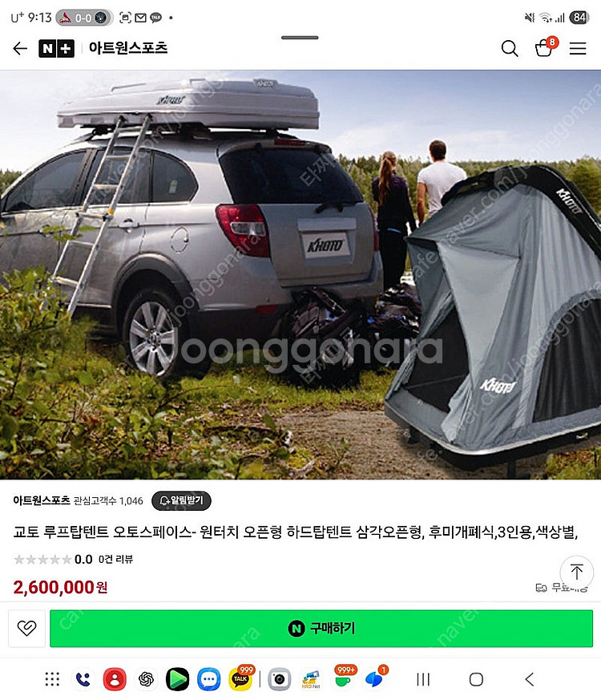The width and height of the screenshot is (601, 700).
Task: Open the hamburger menu
Action: pyautogui.click(x=578, y=48)
